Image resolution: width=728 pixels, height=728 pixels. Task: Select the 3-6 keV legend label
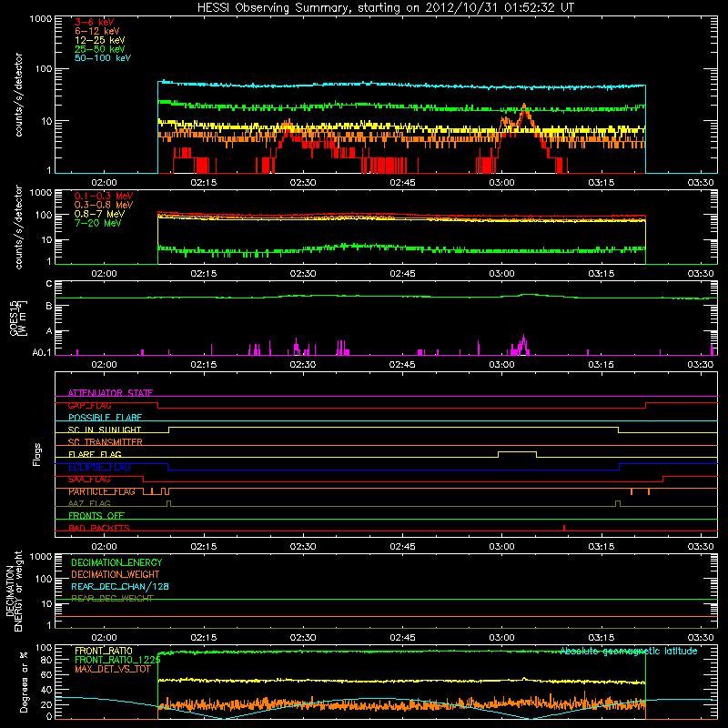point(94,22)
